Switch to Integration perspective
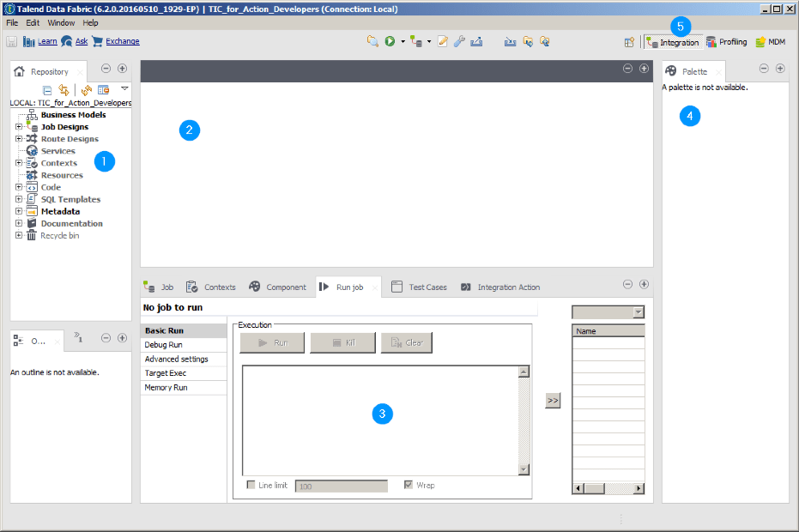Screen dimensions: 799x532 (x=673, y=42)
